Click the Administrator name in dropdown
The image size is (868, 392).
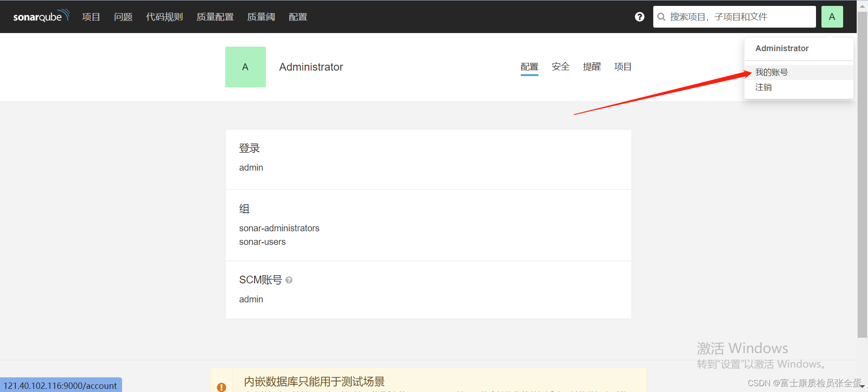tap(782, 48)
